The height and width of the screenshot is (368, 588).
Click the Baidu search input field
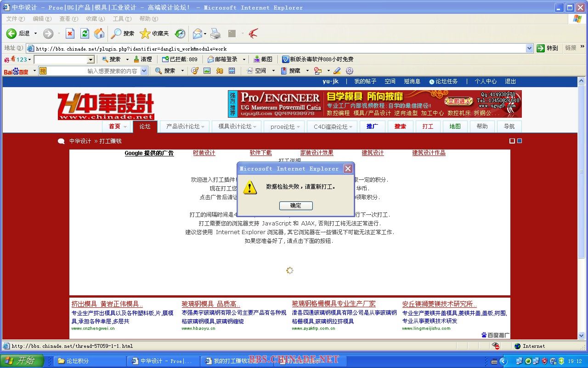pos(93,71)
